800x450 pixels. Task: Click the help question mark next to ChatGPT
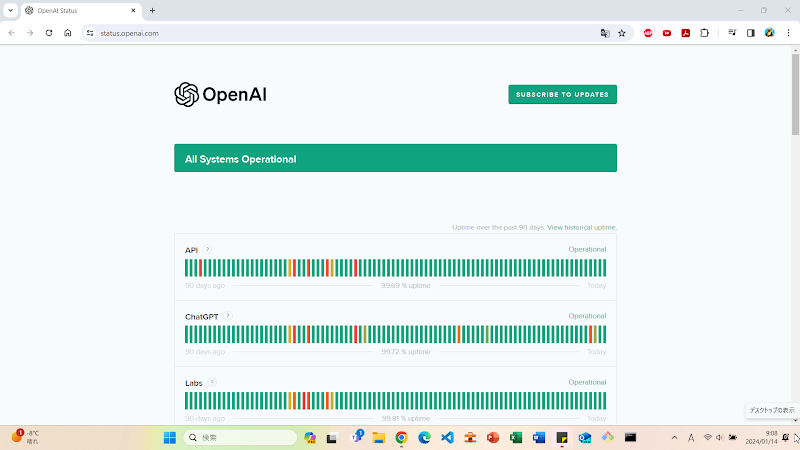tap(228, 316)
